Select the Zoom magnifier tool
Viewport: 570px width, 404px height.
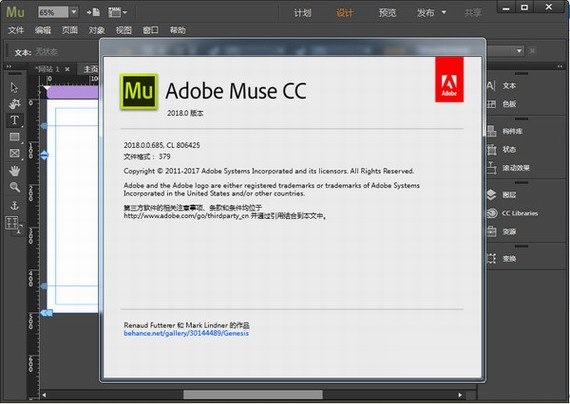pos(14,187)
